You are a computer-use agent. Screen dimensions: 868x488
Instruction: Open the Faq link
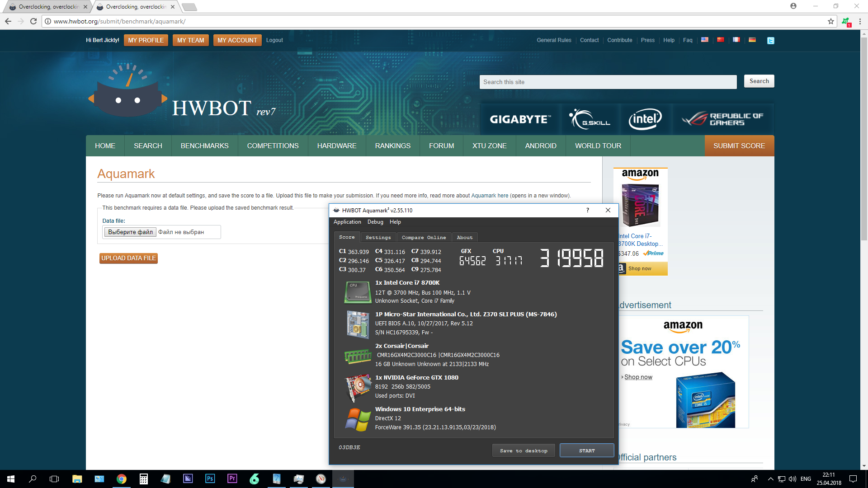tap(688, 40)
